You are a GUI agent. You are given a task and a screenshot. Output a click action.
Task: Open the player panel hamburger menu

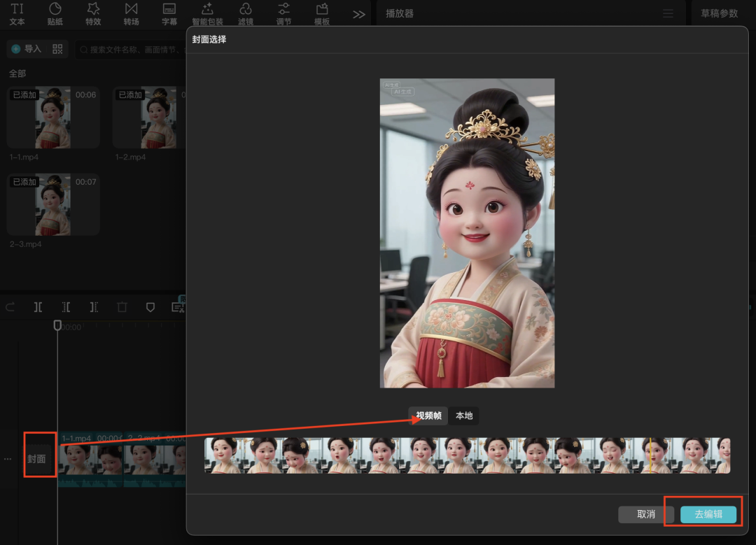click(x=668, y=14)
